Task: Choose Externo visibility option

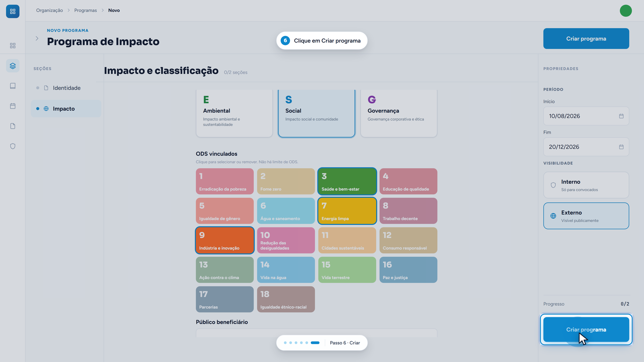Action: pyautogui.click(x=586, y=216)
